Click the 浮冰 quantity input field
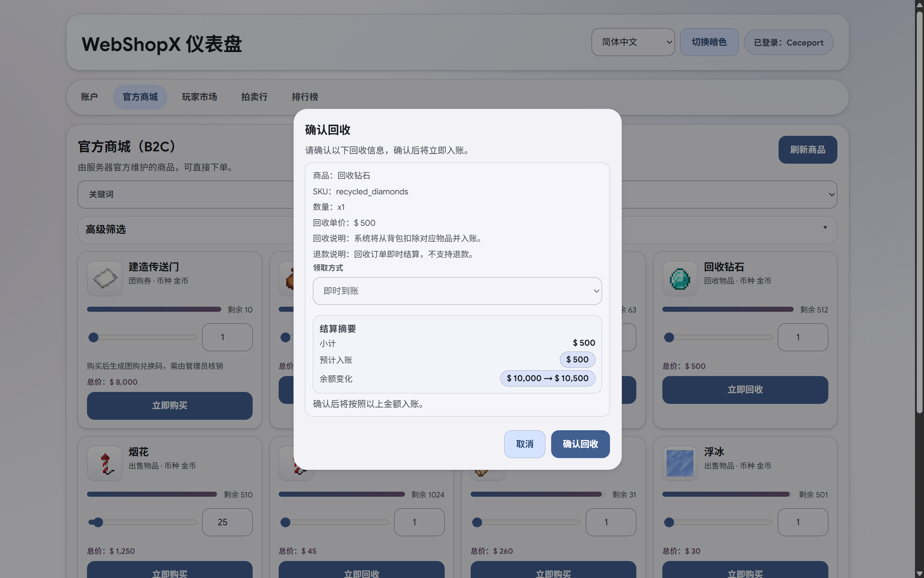This screenshot has height=578, width=924. 803,522
